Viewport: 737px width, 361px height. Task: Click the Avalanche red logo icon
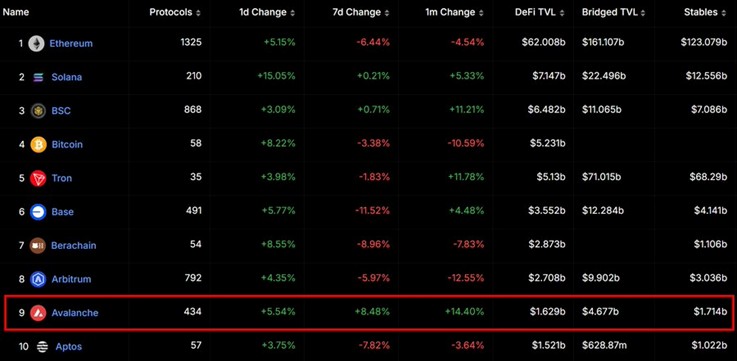coord(38,313)
